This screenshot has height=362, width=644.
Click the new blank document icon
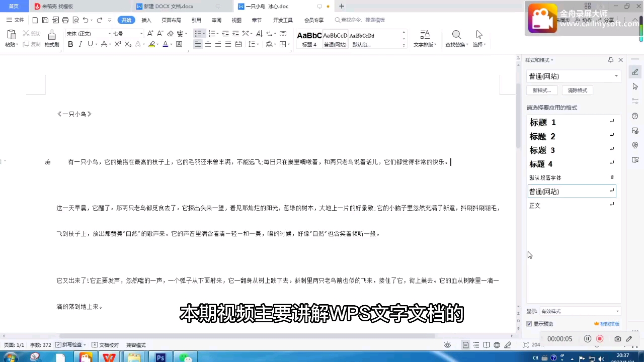click(35, 20)
